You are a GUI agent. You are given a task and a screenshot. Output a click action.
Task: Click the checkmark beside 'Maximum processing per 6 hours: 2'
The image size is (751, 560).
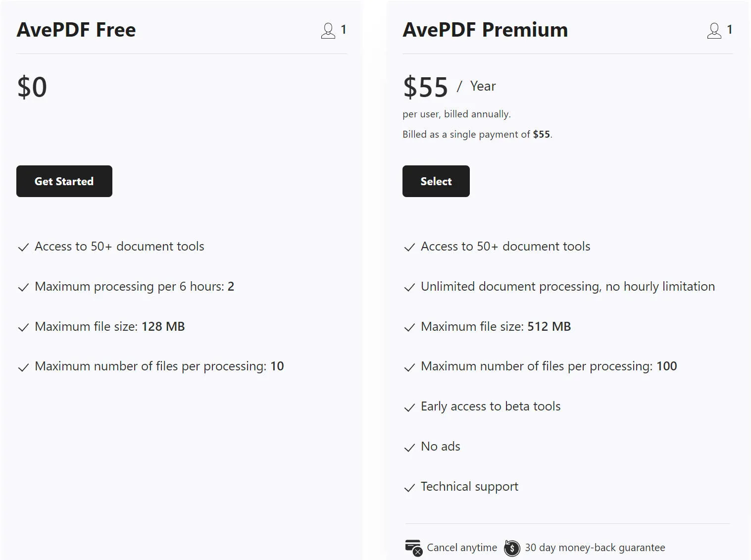pyautogui.click(x=23, y=288)
